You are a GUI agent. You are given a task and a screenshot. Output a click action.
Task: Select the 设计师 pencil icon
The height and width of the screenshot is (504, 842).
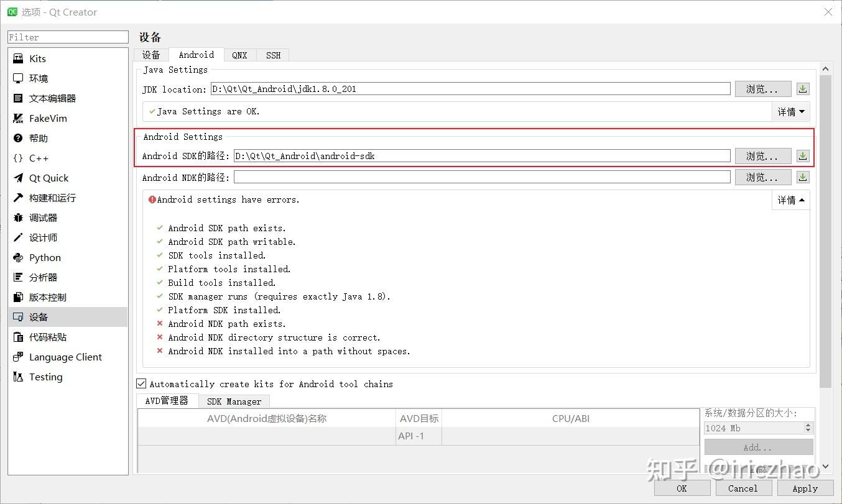[x=18, y=237]
